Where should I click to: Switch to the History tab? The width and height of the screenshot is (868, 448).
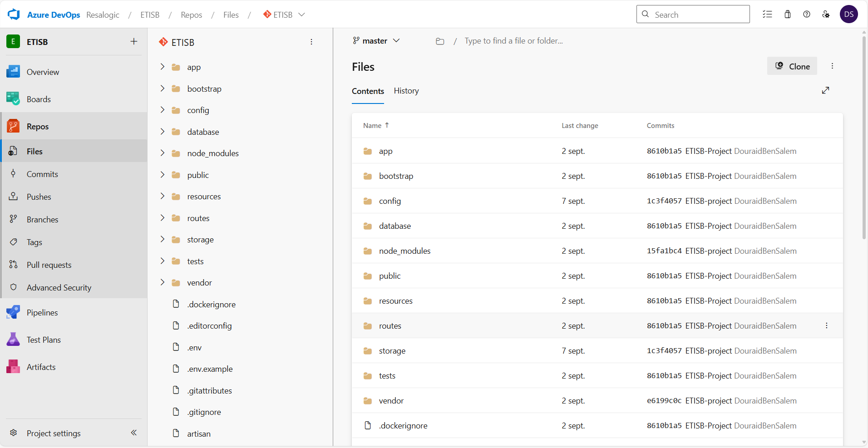pyautogui.click(x=406, y=91)
